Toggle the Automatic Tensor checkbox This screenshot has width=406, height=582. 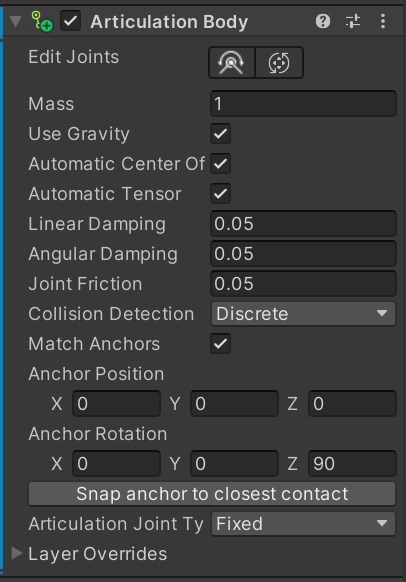(220, 194)
